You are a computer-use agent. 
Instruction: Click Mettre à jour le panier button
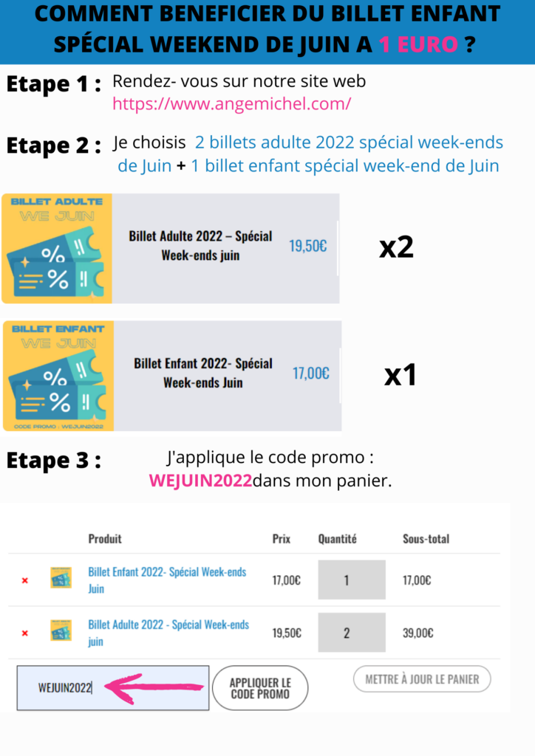coord(422,679)
